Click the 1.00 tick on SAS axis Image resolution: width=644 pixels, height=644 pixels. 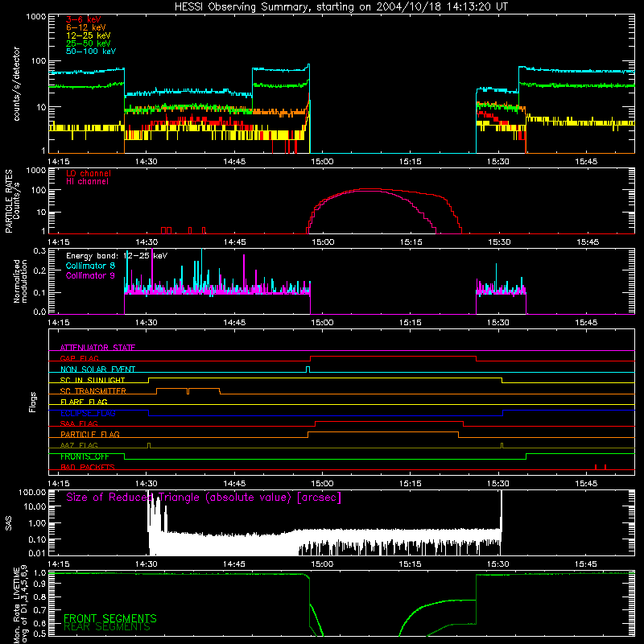pos(37,523)
